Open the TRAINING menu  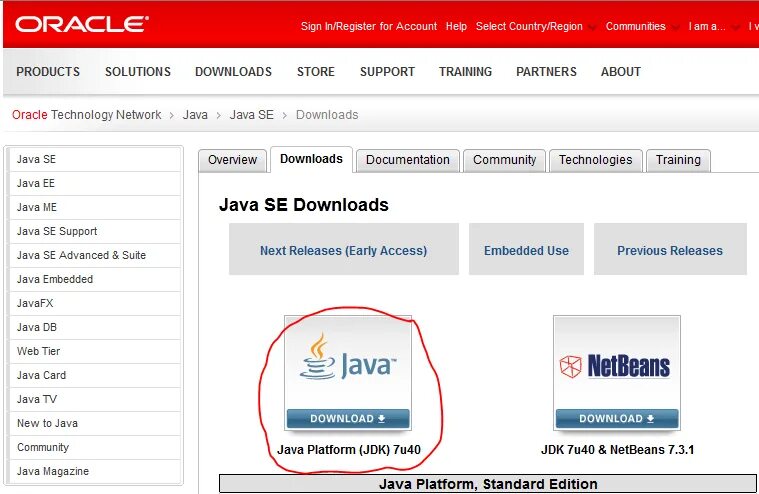click(x=465, y=72)
